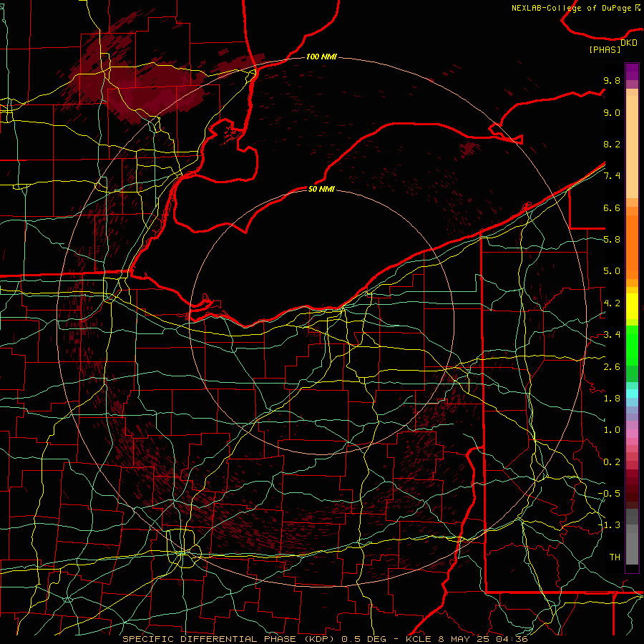The image size is (644, 644).
Task: Click the 2.6 value on the color scale
Action: [x=612, y=366]
